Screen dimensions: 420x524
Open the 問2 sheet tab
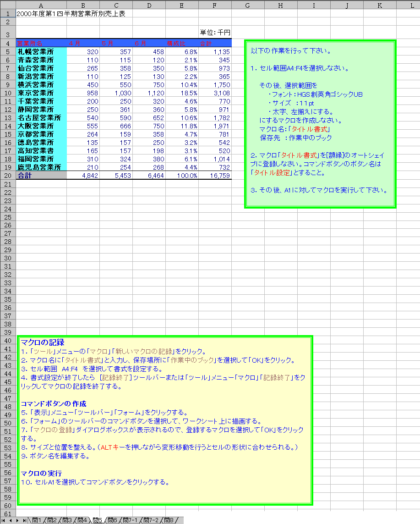click(52, 520)
